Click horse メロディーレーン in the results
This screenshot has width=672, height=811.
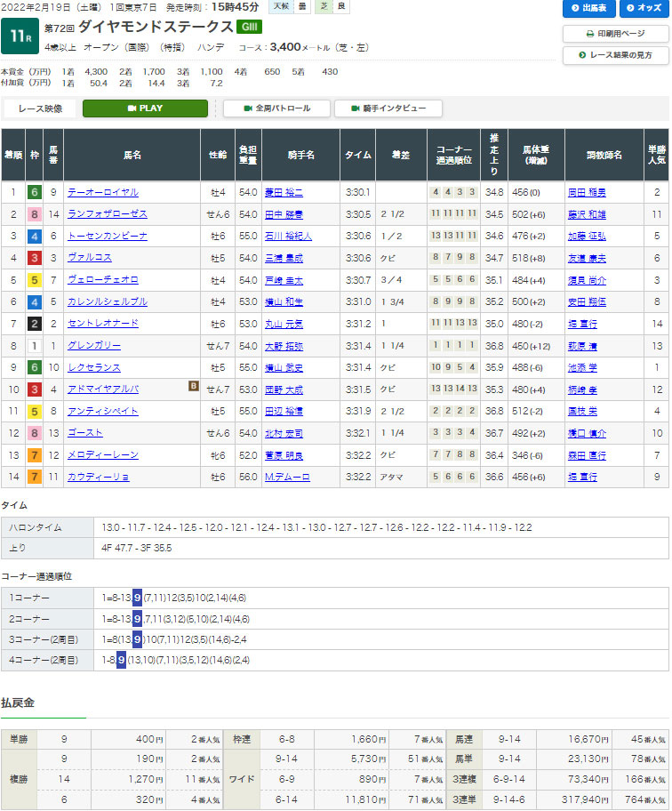point(103,455)
